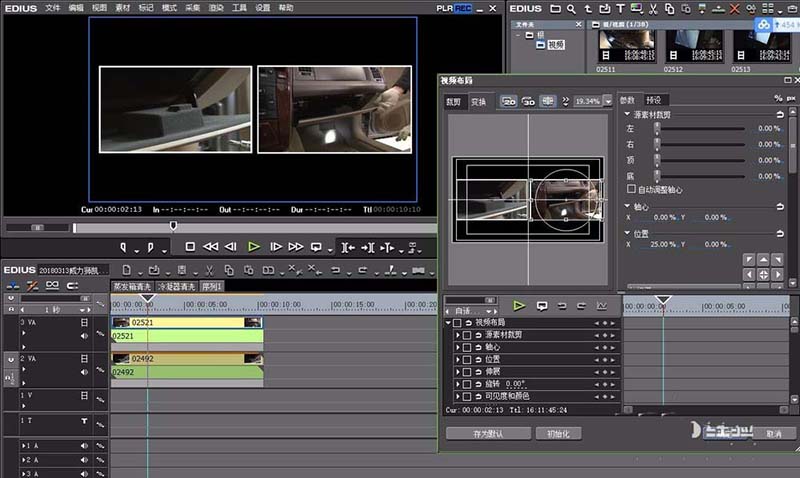Image resolution: width=800 pixels, height=478 pixels.
Task: Switch the layout view to 2D mode
Action: click(x=509, y=101)
